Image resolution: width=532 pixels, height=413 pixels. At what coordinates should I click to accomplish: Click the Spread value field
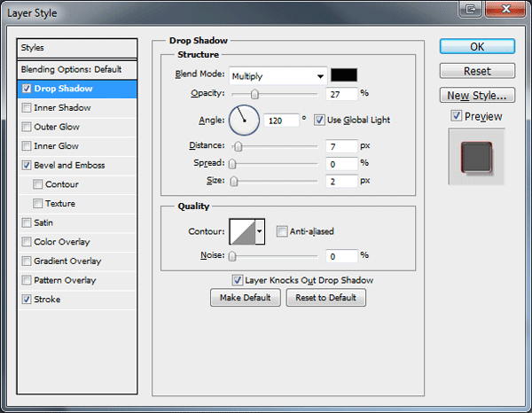[x=341, y=164]
